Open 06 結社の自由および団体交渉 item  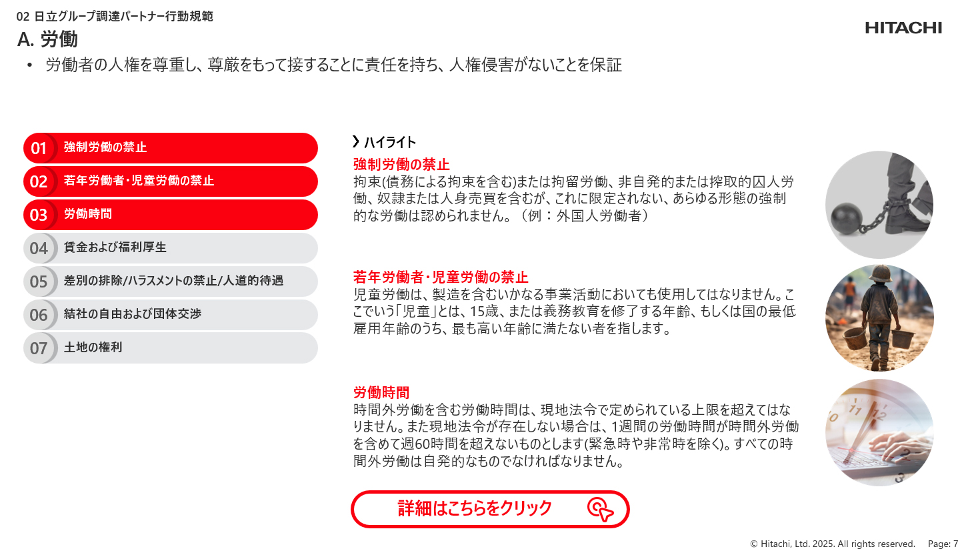pos(171,315)
